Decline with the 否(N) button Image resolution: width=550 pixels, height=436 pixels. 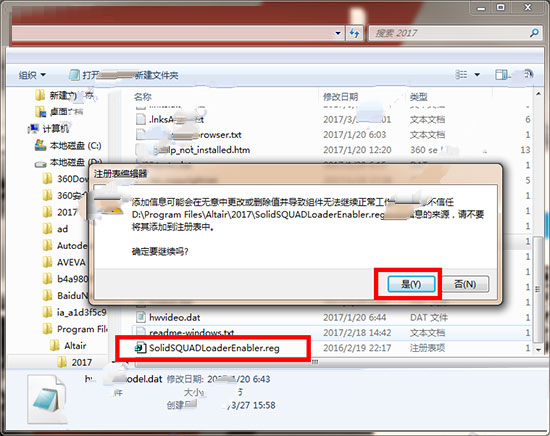click(465, 284)
